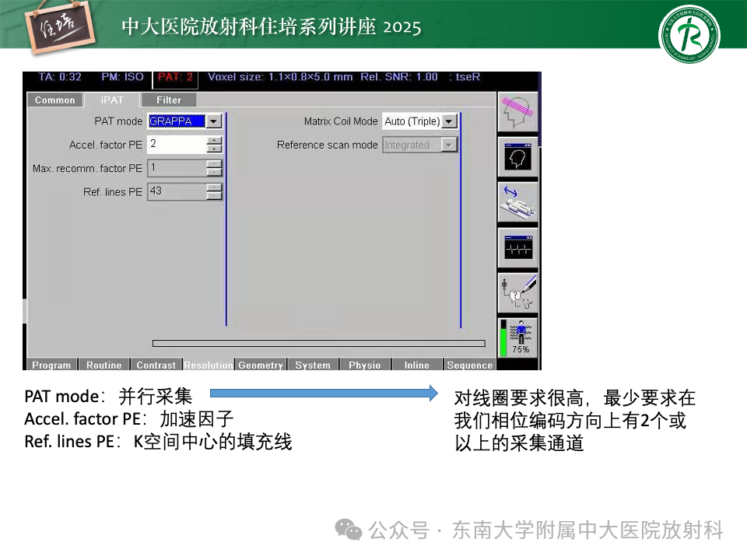Open the head slice positioning icon

point(517,112)
